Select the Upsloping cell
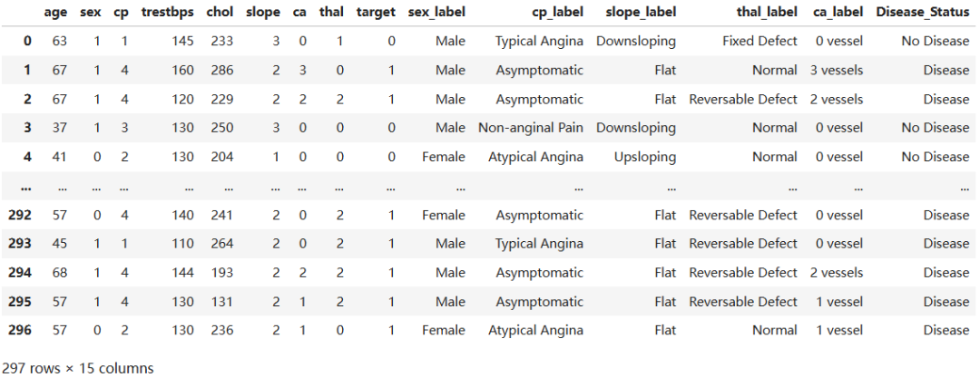The height and width of the screenshot is (387, 980). (x=645, y=157)
